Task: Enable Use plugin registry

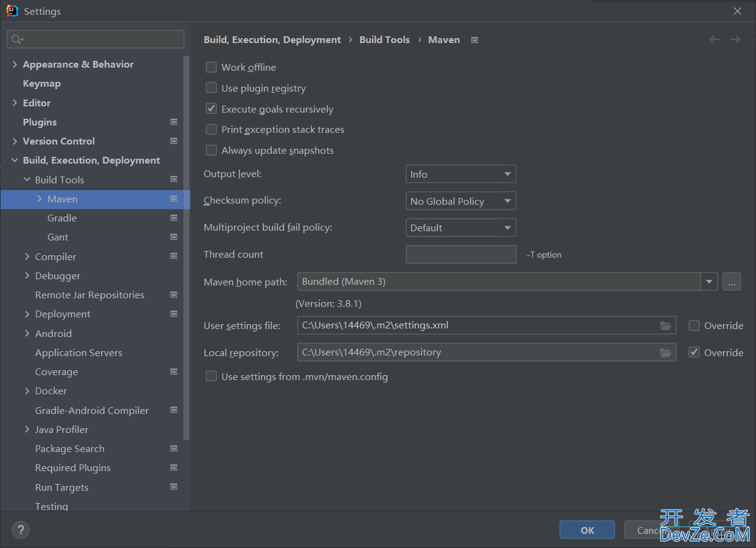Action: [x=211, y=88]
